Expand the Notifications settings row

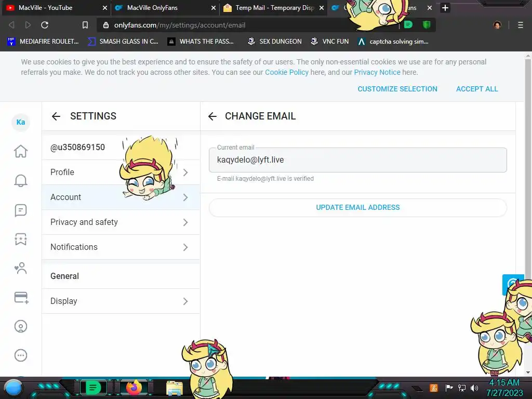121,247
